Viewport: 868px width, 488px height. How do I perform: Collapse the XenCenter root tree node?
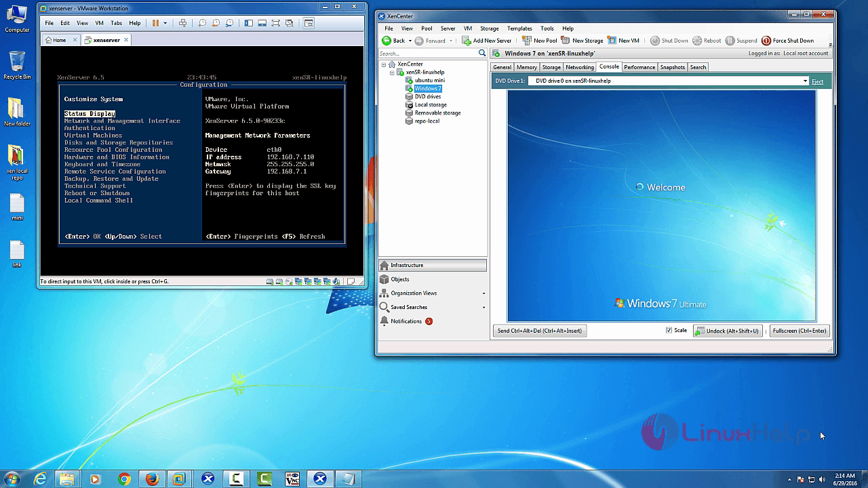pyautogui.click(x=384, y=64)
